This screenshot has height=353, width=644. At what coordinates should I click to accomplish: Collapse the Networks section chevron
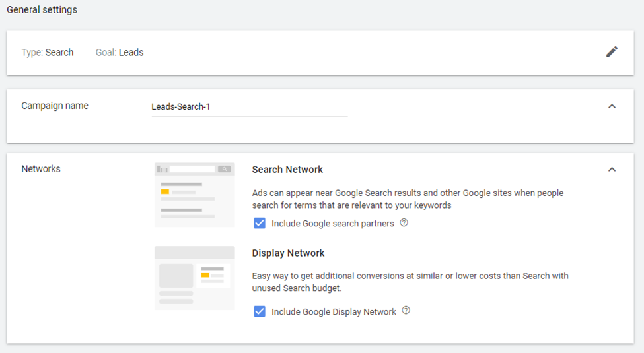[612, 169]
